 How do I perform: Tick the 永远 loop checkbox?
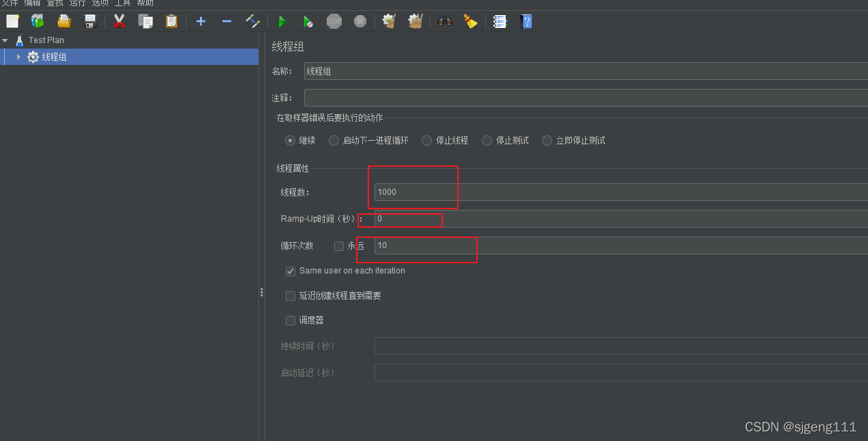pyautogui.click(x=339, y=246)
